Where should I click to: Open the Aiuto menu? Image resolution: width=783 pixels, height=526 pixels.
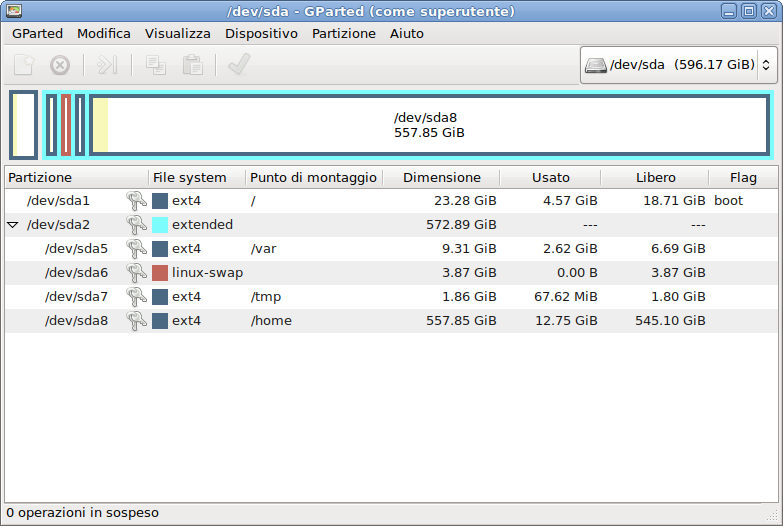[407, 33]
